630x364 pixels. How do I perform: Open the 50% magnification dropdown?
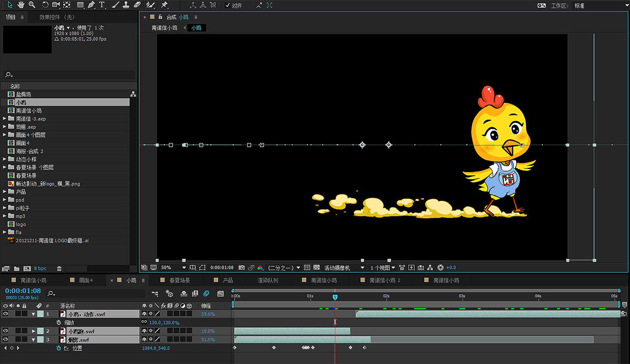[x=173, y=267]
